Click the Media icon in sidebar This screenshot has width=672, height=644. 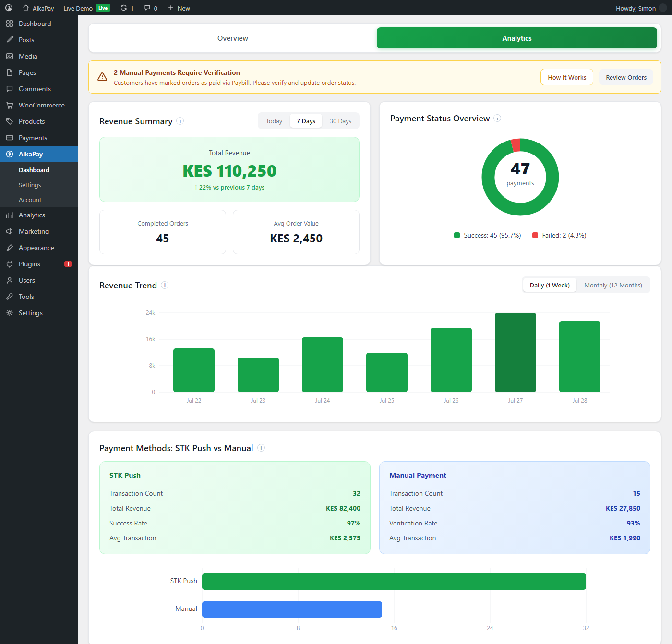pyautogui.click(x=10, y=56)
